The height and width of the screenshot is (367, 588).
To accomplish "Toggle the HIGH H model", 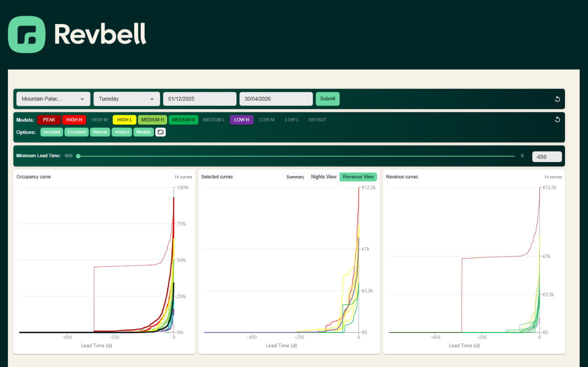I will pos(74,120).
